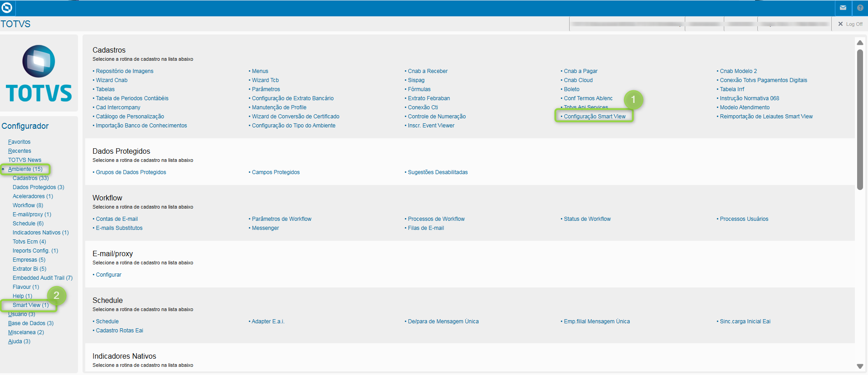Open the Wizard Cnab link
This screenshot has height=375, width=868.
coord(112,80)
